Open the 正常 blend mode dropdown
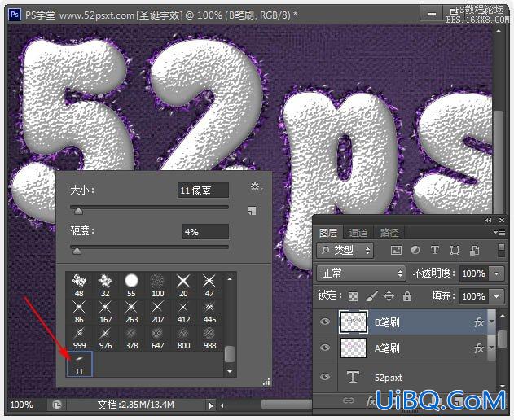 [361, 273]
